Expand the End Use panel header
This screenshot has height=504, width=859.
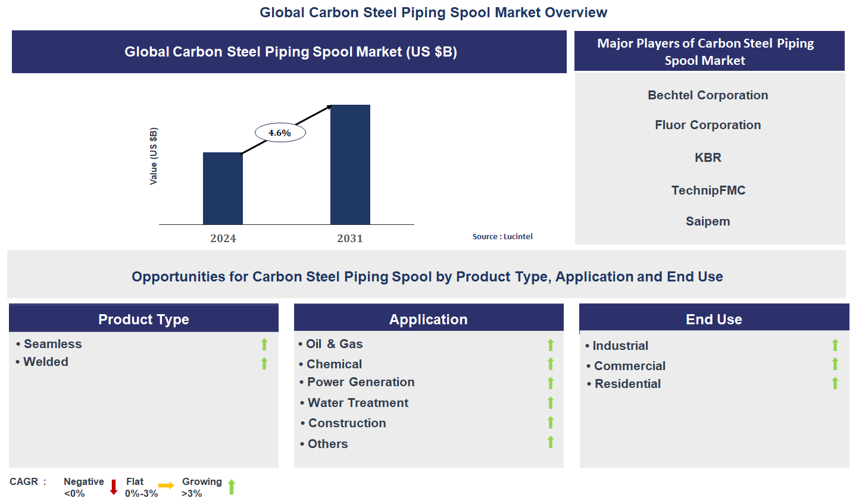pos(714,319)
